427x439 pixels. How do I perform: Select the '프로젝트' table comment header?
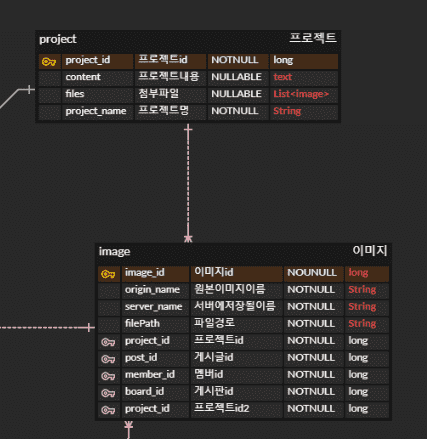(x=313, y=38)
